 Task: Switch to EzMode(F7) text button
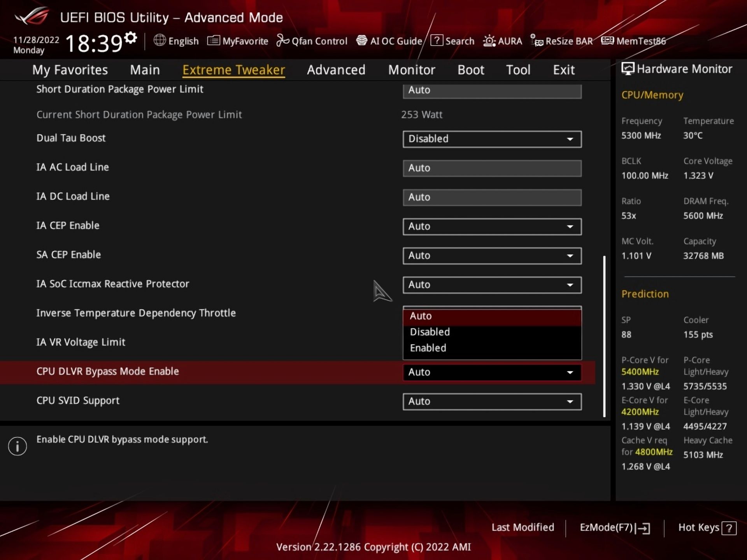(606, 528)
